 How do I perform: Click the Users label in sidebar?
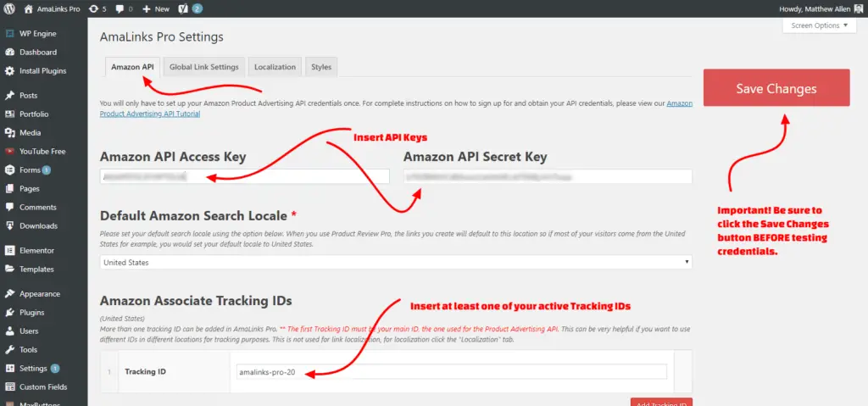point(29,331)
